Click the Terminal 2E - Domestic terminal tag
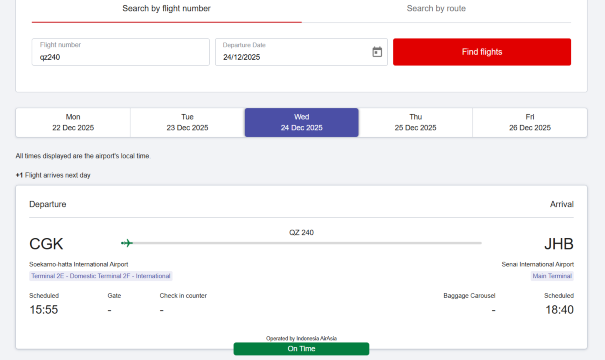 point(101,276)
